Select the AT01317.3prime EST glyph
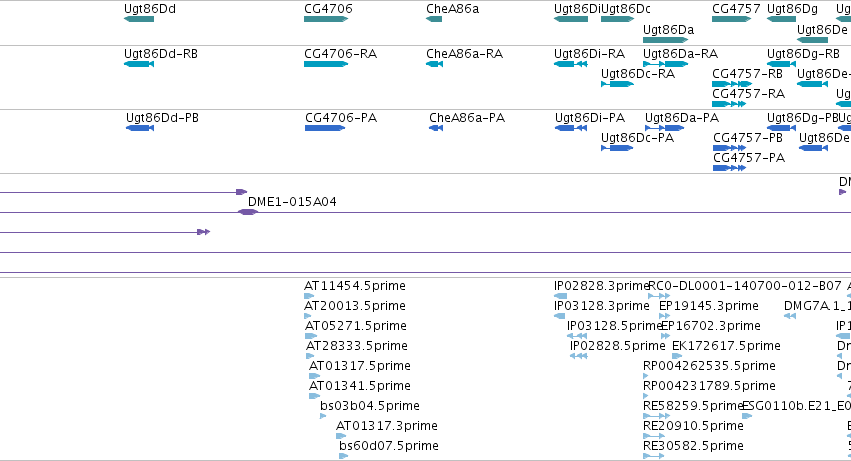This screenshot has height=461, width=851. [341, 436]
